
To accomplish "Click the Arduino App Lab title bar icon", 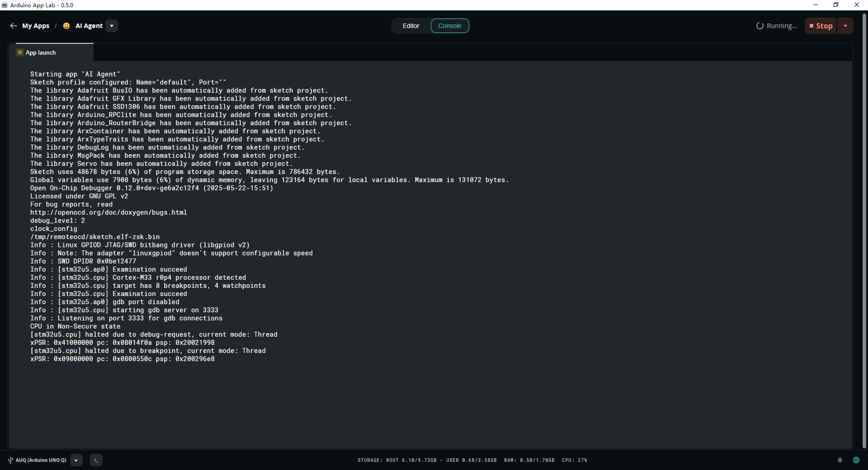I will [x=5, y=5].
